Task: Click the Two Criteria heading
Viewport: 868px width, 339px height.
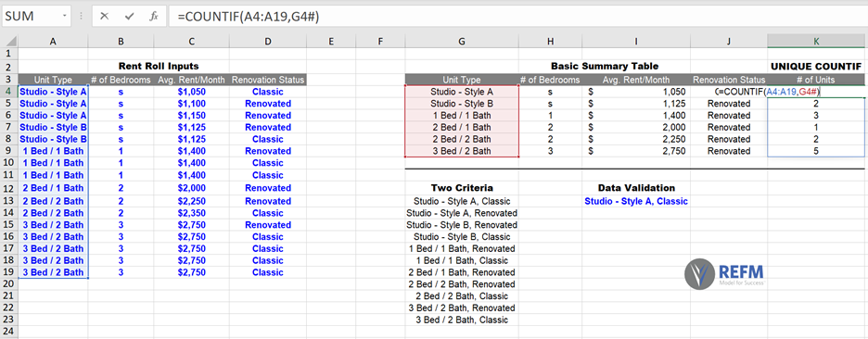Action: pos(462,188)
